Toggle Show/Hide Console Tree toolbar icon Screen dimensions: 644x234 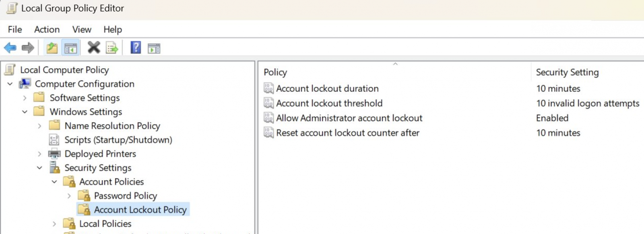tap(70, 48)
